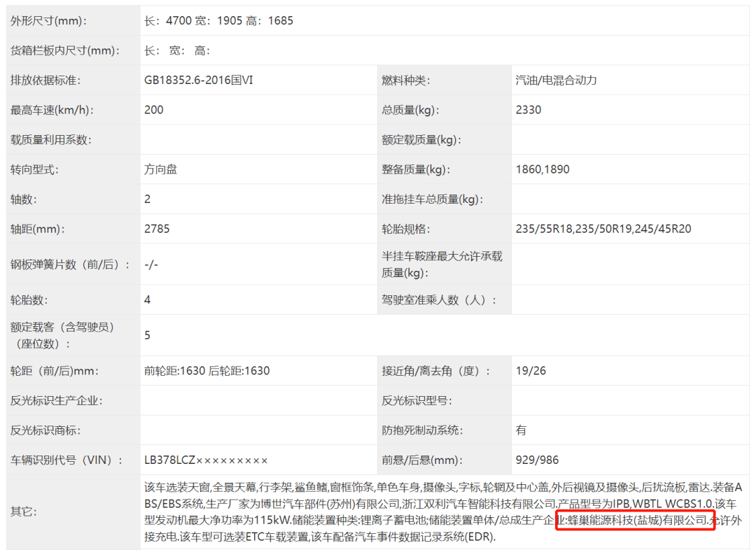Select the tire count value 4
Viewport: 756px width, 550px height.
148,300
